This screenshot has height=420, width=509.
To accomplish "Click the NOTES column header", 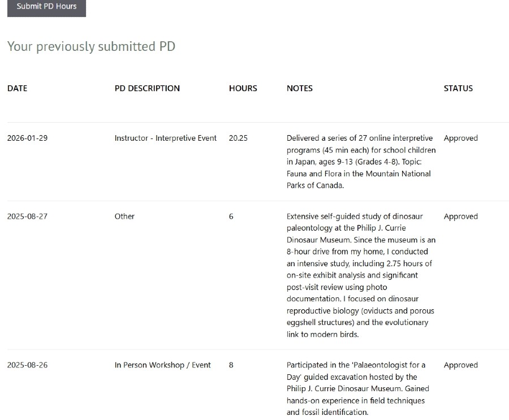I will [299, 88].
